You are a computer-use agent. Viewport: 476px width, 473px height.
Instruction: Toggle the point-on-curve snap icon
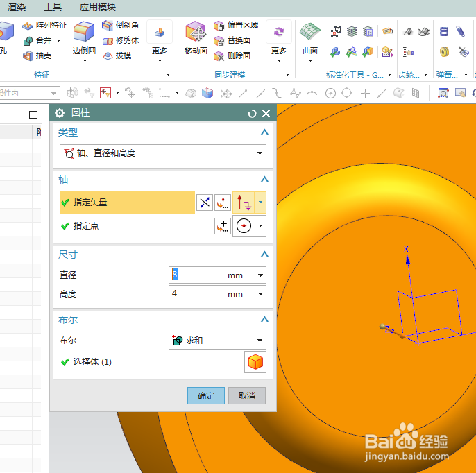[382, 93]
